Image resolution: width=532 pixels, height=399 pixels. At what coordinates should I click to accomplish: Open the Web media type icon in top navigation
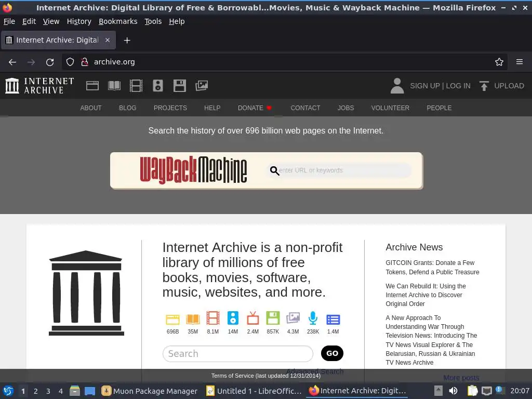[92, 86]
